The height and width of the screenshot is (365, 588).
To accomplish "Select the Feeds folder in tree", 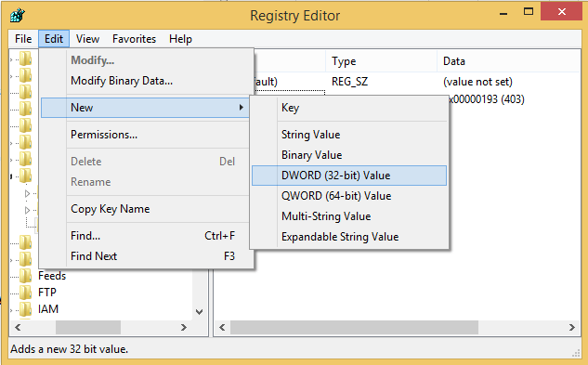I will point(52,276).
